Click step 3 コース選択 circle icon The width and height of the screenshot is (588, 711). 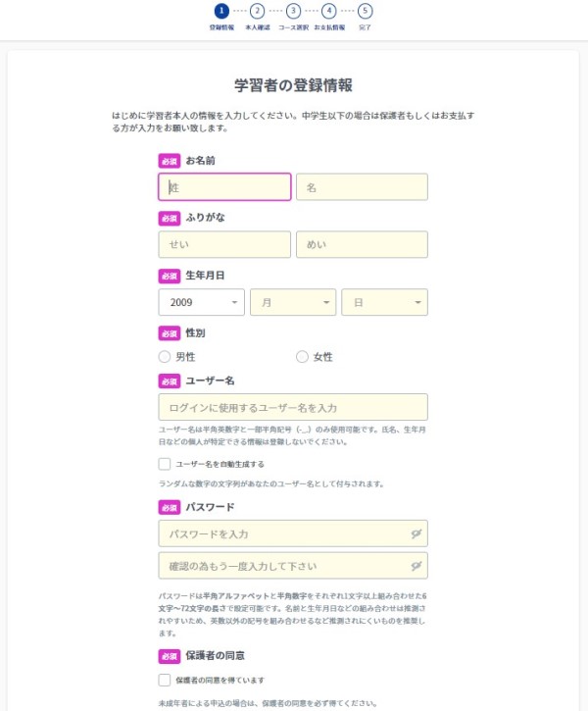(x=294, y=11)
